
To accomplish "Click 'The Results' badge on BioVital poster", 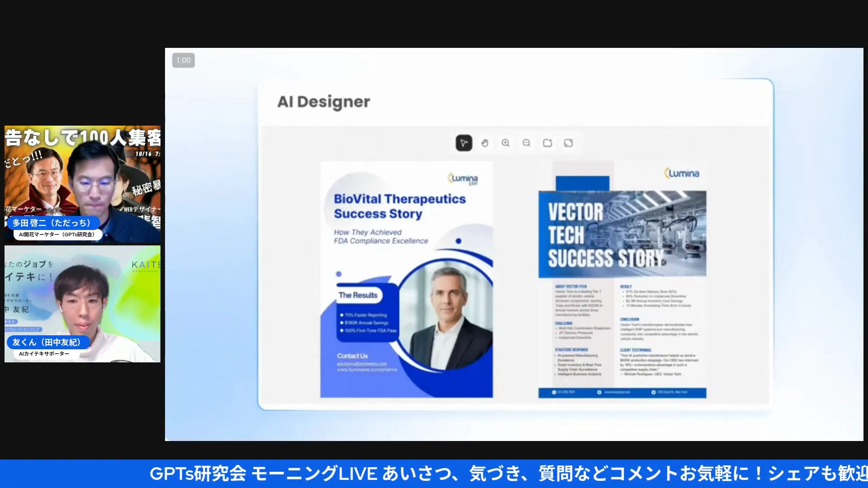I will tap(358, 295).
